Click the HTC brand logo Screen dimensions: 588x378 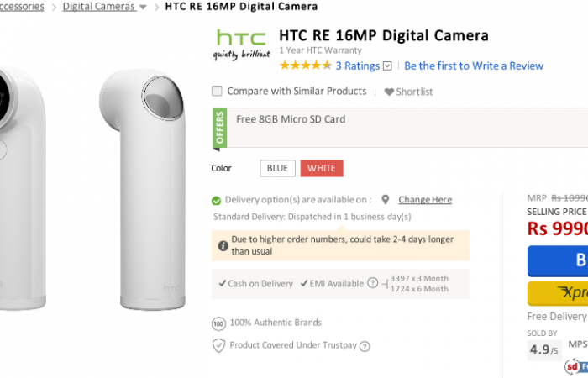tap(242, 45)
